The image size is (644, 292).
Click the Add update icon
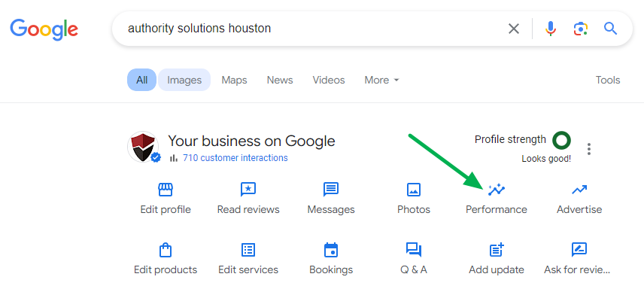pos(497,250)
